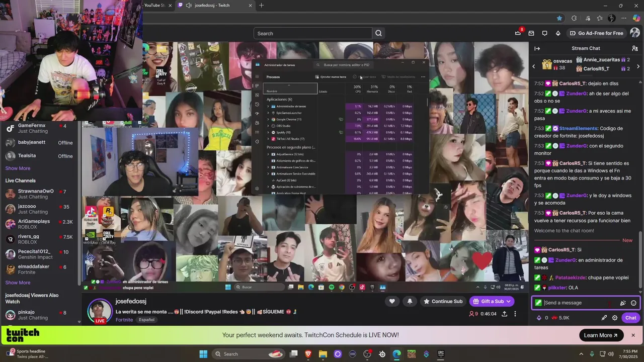Open jazcooo channel in the sidebar

pos(41,209)
